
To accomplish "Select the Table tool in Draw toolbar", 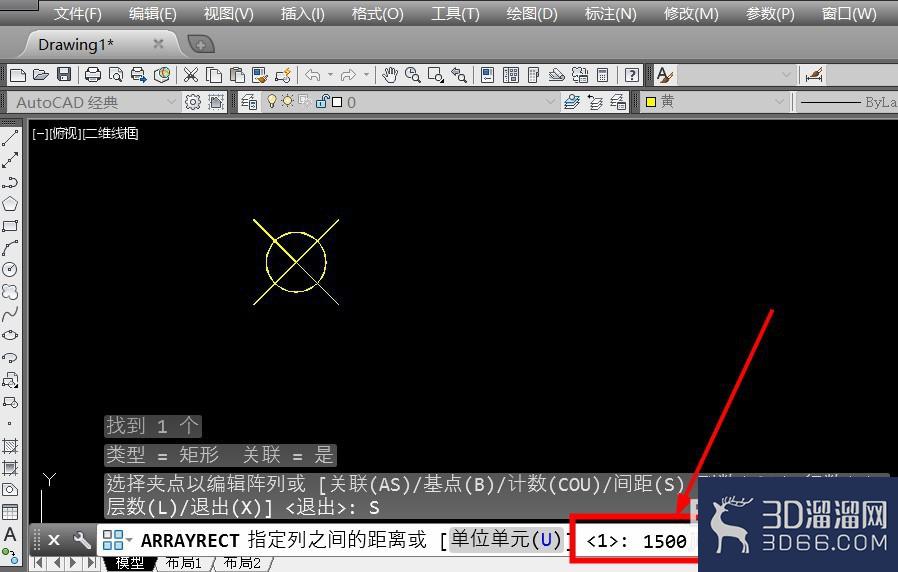I will coord(10,512).
